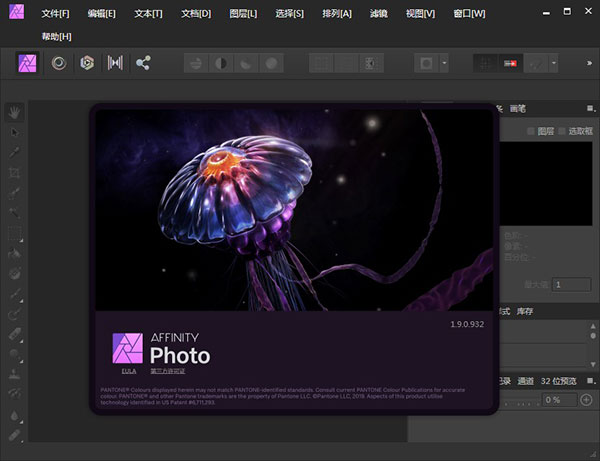Select the Flood Select wand tool
Viewport: 600px width, 461px height.
point(15,213)
